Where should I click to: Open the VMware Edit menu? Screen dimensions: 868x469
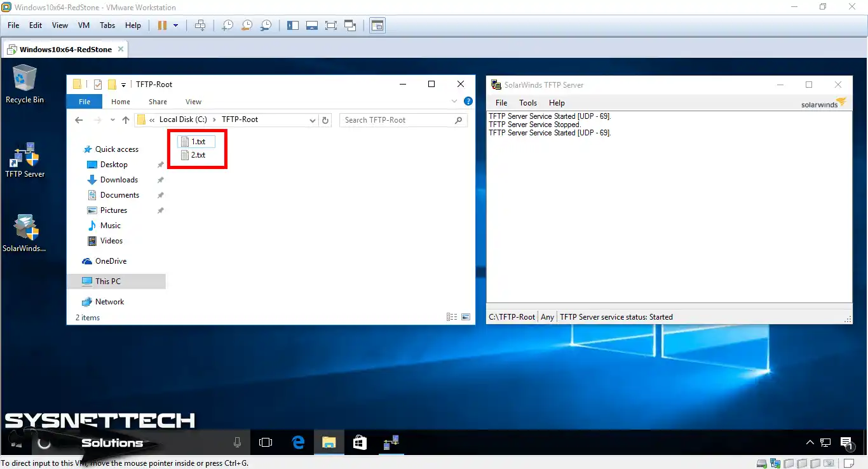point(36,25)
